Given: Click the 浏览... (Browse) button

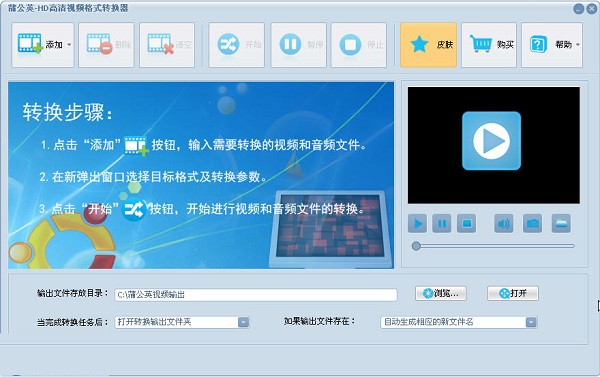Looking at the screenshot, I should click(x=440, y=294).
